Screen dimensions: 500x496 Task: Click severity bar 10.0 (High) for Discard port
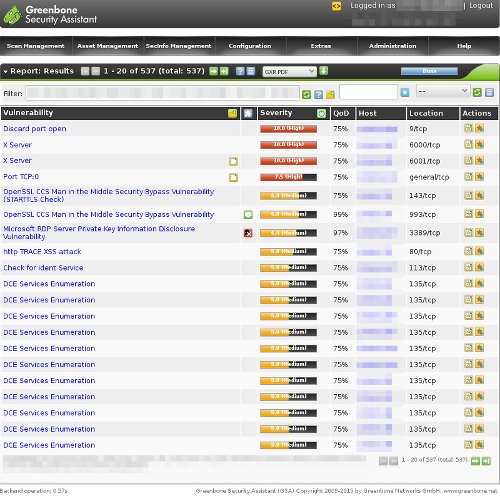coord(288,129)
